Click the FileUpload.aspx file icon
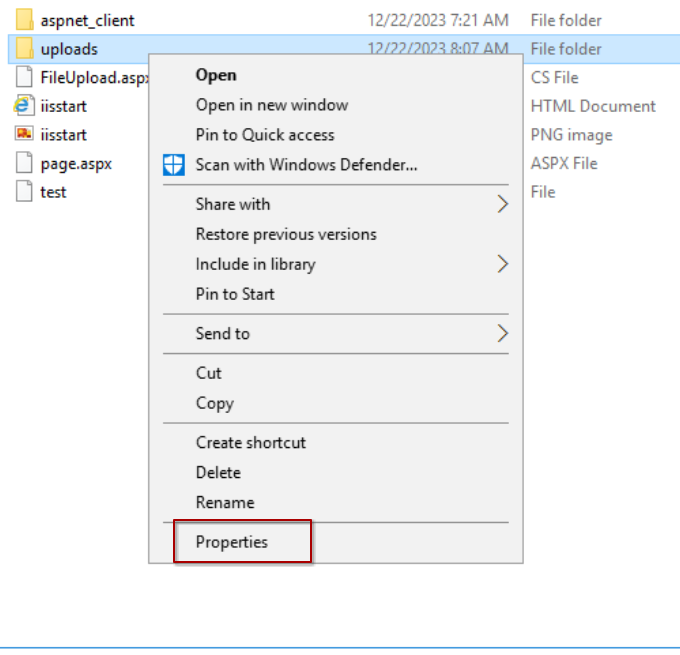Image resolution: width=680 pixels, height=655 pixels. [25, 78]
